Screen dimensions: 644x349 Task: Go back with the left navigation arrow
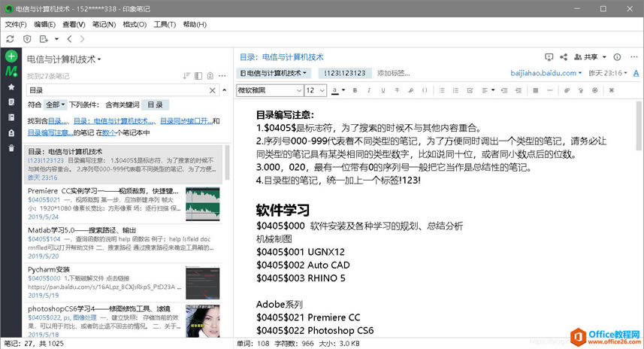[x=69, y=39]
